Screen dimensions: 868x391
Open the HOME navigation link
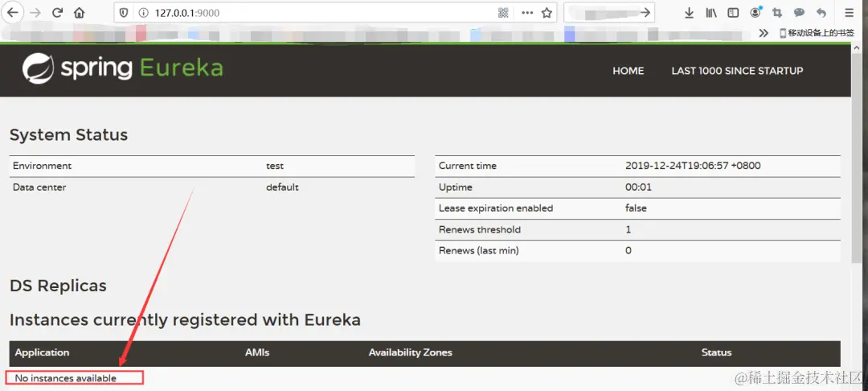click(628, 71)
